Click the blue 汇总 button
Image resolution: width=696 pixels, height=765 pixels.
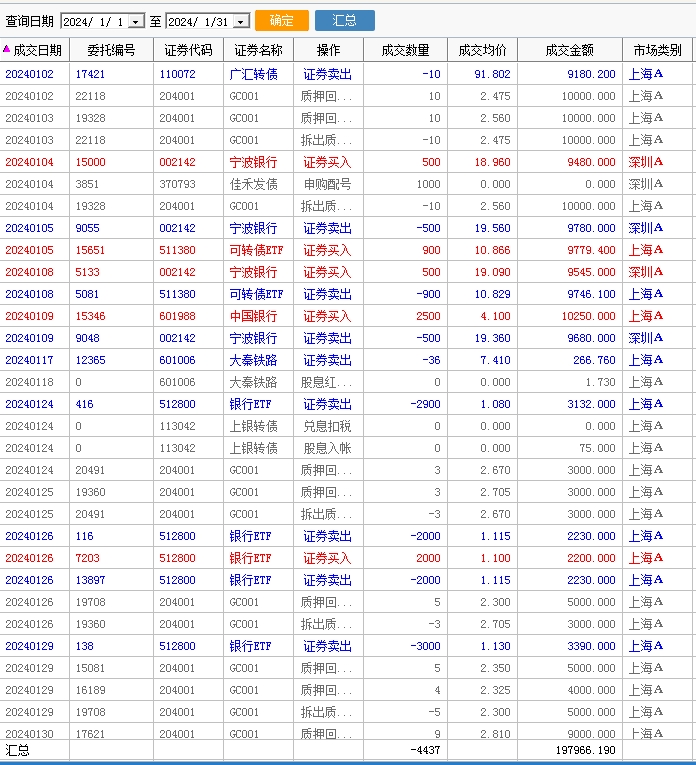pos(344,20)
